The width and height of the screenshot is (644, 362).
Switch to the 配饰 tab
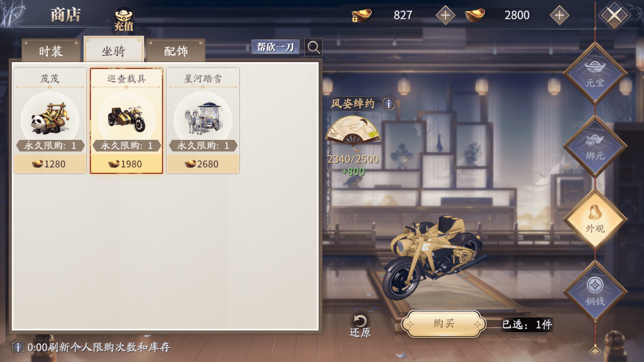[176, 51]
